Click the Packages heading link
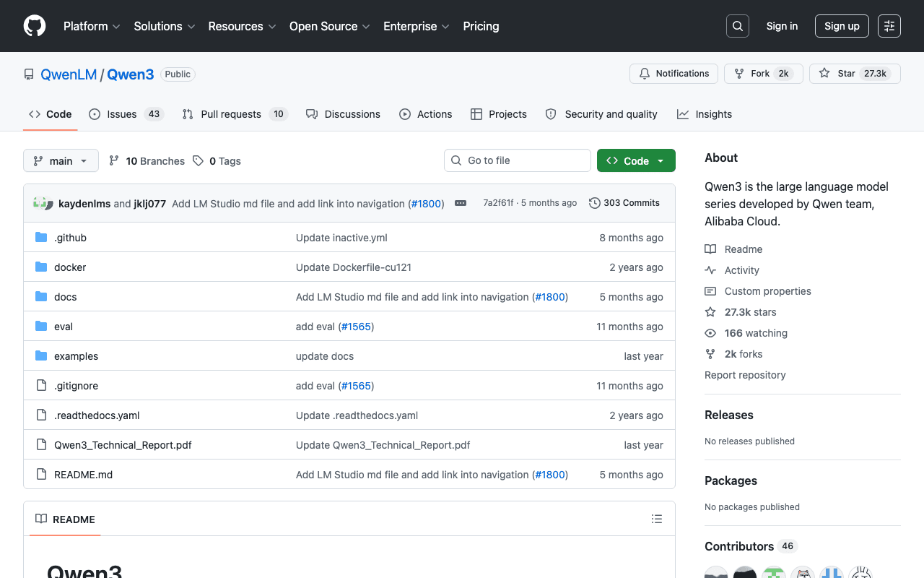This screenshot has height=578, width=924. point(731,480)
